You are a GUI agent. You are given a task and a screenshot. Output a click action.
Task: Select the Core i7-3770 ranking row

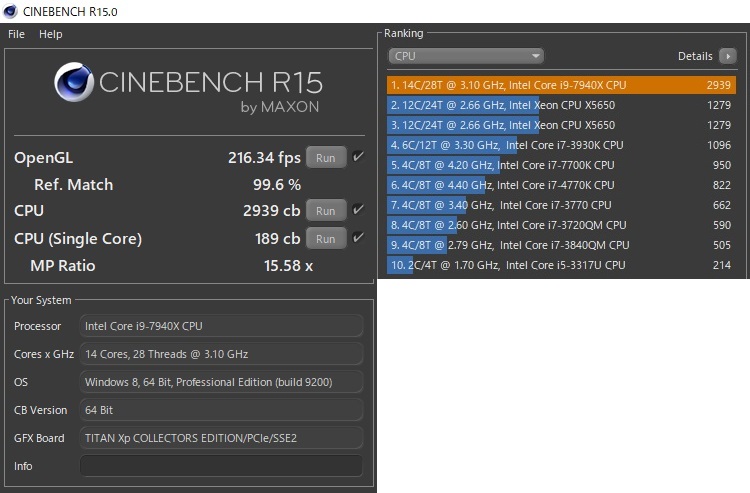(561, 205)
